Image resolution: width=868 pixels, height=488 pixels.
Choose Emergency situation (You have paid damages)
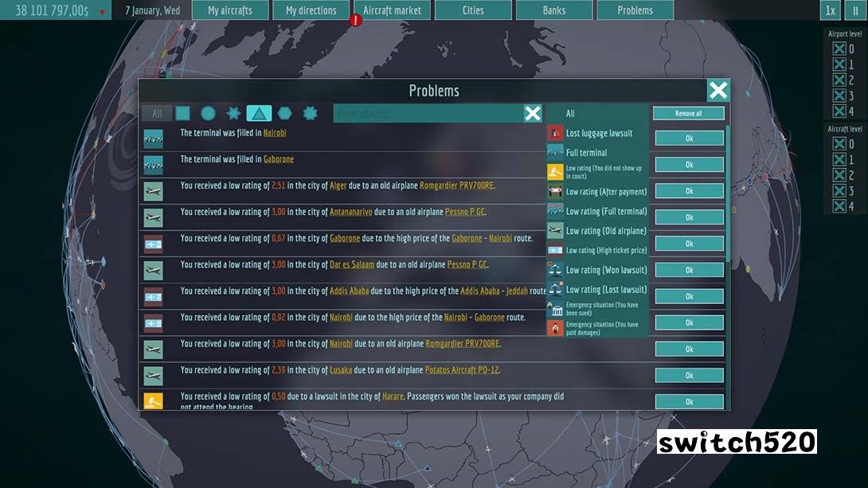tap(597, 329)
